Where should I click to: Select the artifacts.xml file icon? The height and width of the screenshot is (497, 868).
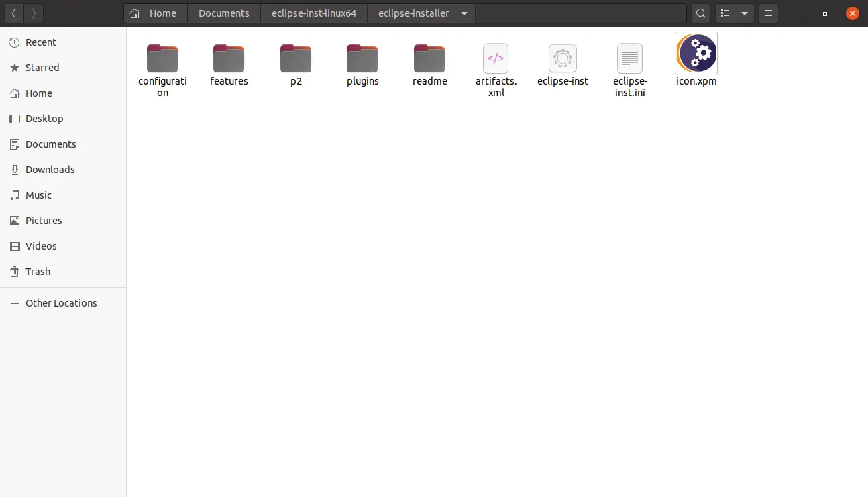pos(496,58)
